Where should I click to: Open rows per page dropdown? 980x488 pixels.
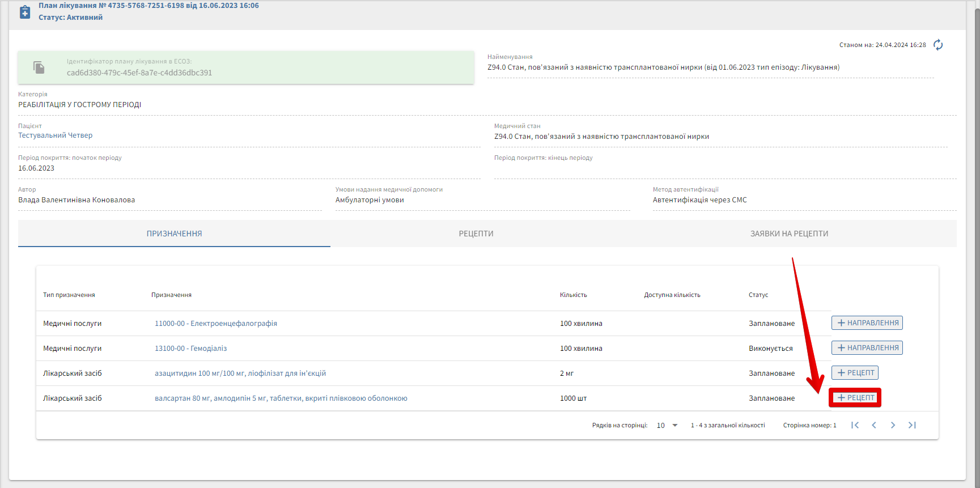coord(667,425)
